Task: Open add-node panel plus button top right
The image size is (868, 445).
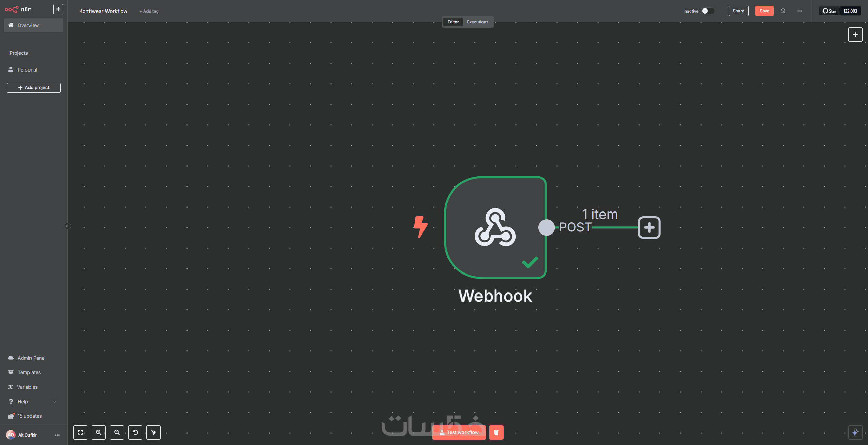Action: pyautogui.click(x=855, y=35)
